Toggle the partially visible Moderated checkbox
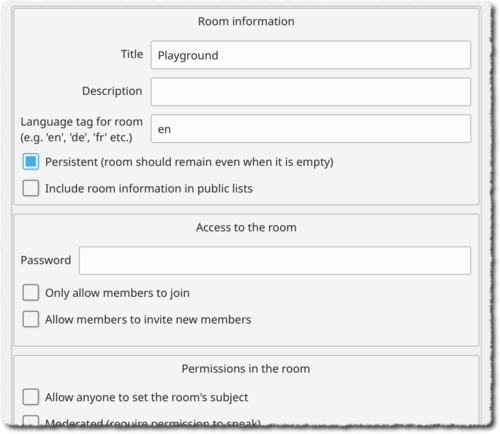This screenshot has height=434, width=500. tap(31, 421)
